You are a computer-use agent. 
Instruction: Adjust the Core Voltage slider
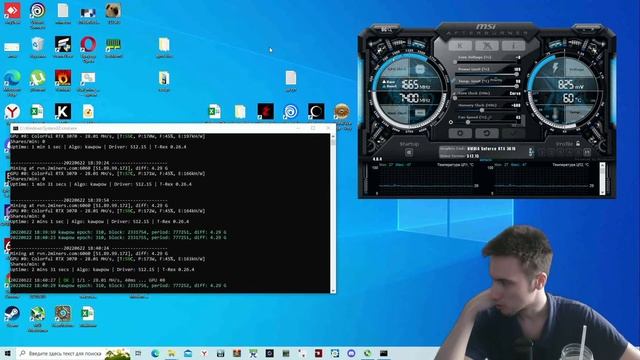[x=486, y=62]
